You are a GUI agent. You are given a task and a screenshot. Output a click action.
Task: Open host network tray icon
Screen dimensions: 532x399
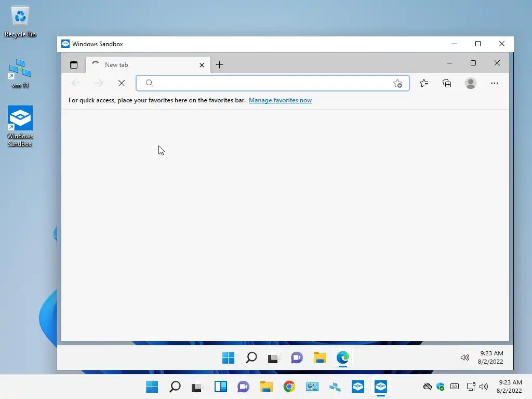[471, 387]
